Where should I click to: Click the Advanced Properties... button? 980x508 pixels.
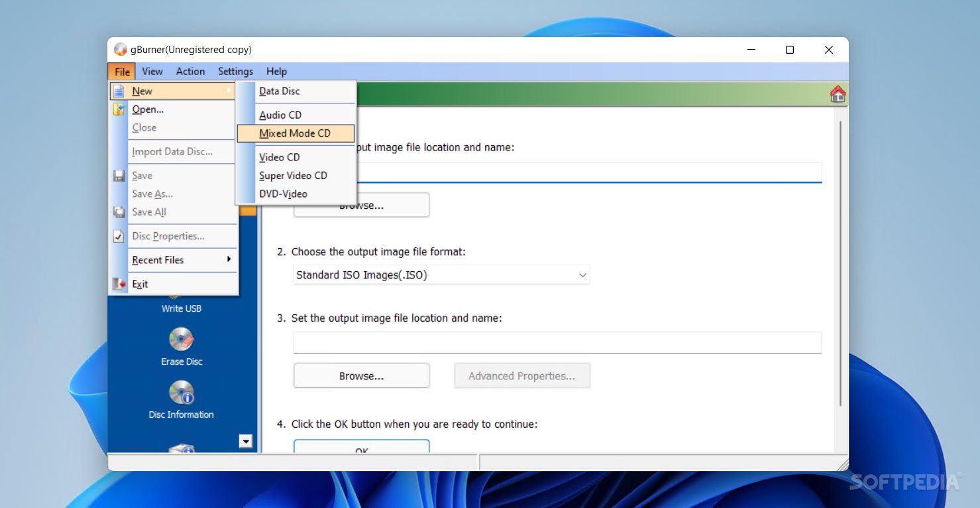coord(521,376)
